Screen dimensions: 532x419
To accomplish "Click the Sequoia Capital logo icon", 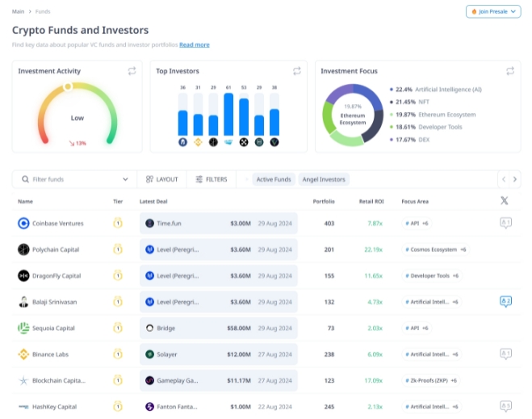I will click(x=23, y=328).
